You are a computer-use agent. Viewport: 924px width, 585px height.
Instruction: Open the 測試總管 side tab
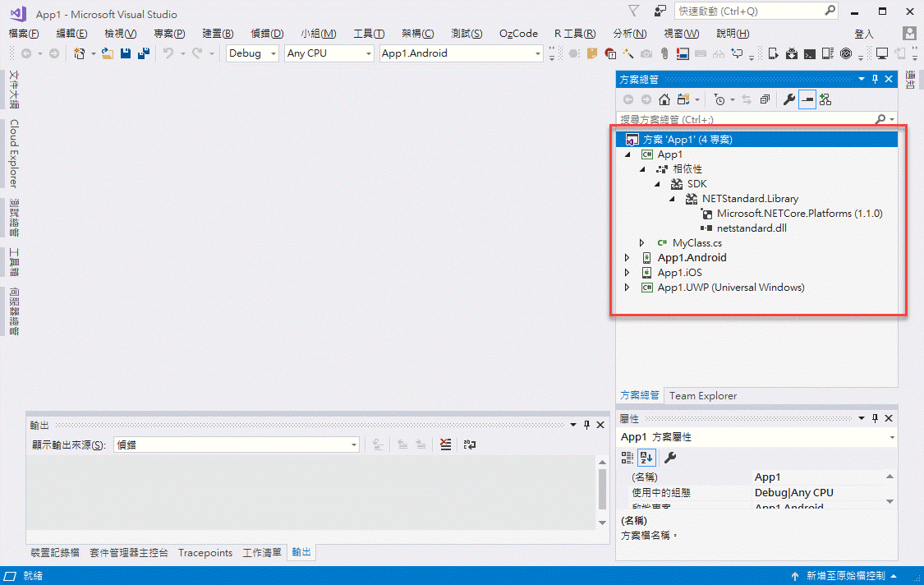(14, 218)
